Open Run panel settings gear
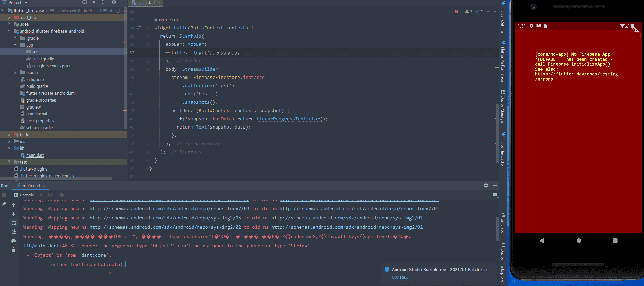The height and width of the screenshot is (286, 644). tap(486, 185)
